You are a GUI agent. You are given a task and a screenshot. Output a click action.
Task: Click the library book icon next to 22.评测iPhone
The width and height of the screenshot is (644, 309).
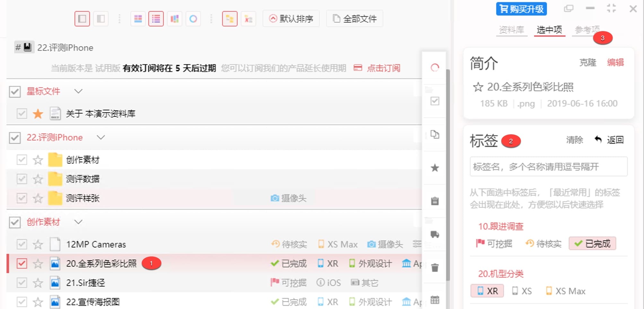[x=28, y=47]
